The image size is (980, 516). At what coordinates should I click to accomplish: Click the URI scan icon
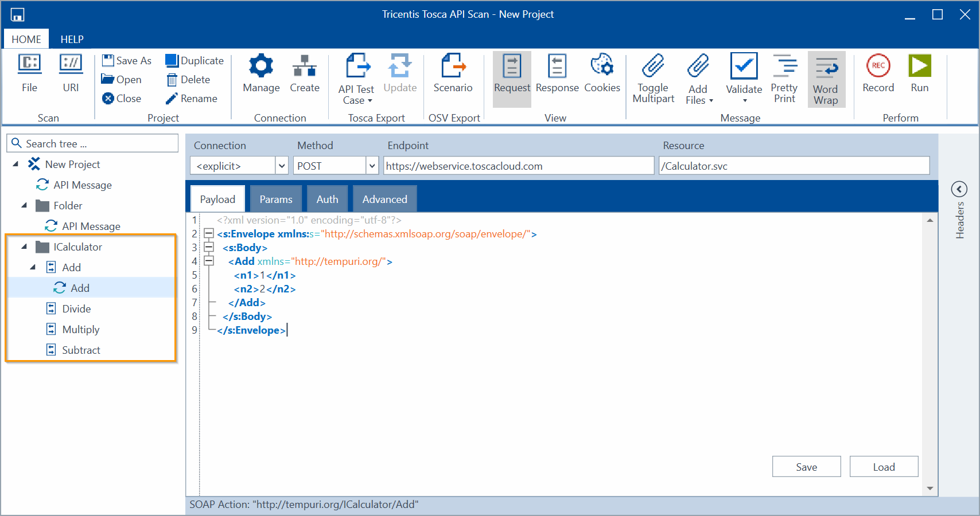(x=71, y=64)
